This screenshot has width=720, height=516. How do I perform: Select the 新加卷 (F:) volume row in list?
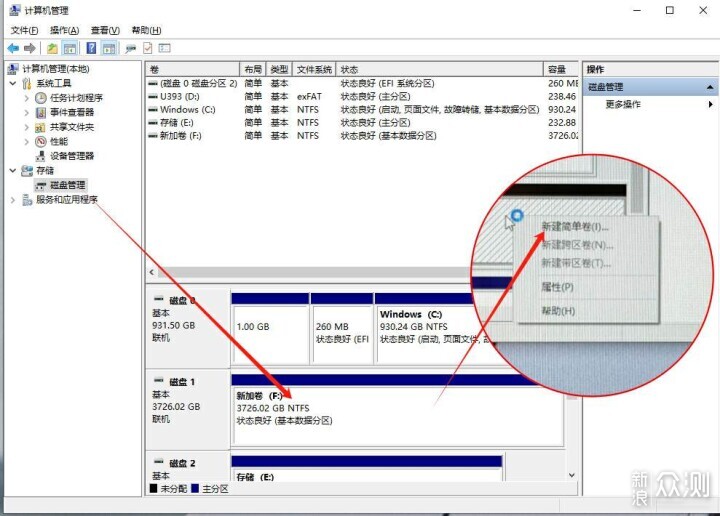(362, 136)
